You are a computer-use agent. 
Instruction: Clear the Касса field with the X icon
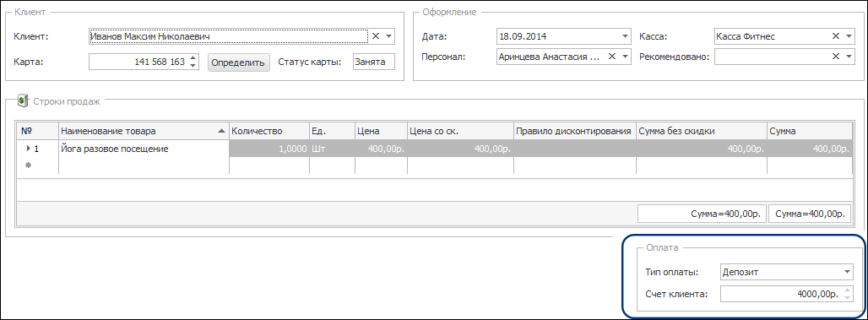click(x=836, y=36)
